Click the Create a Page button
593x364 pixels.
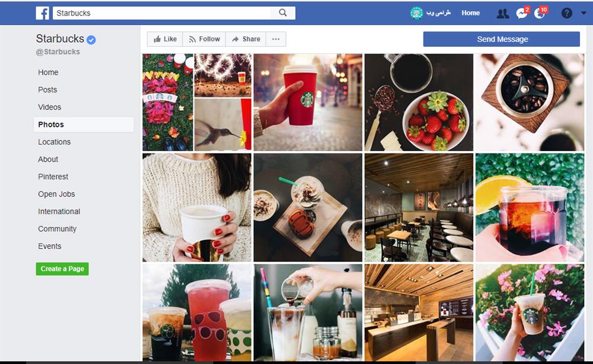point(62,269)
